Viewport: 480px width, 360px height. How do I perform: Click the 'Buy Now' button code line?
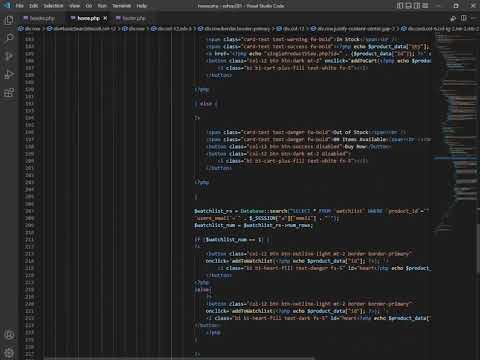[x=298, y=147]
